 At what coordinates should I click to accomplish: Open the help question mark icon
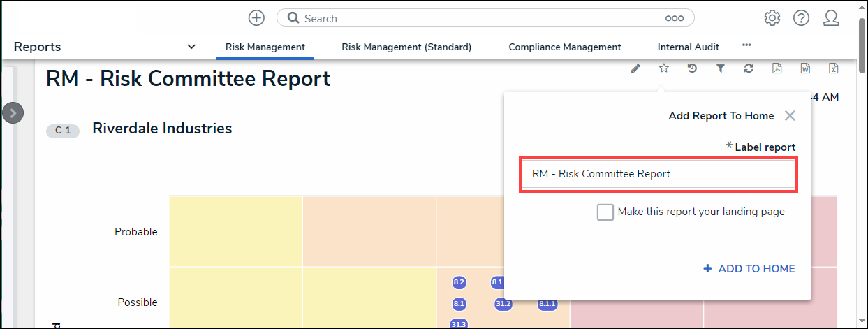[x=801, y=18]
